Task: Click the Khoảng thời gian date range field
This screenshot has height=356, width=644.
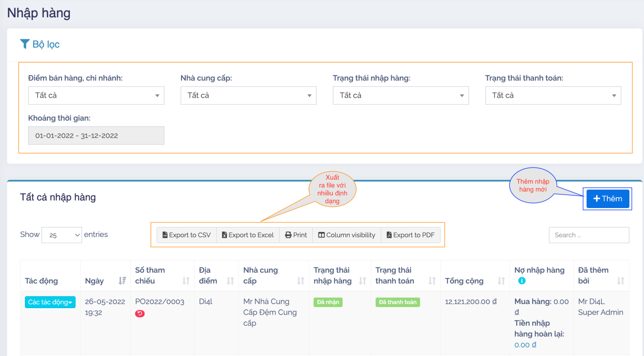Action: coord(96,136)
